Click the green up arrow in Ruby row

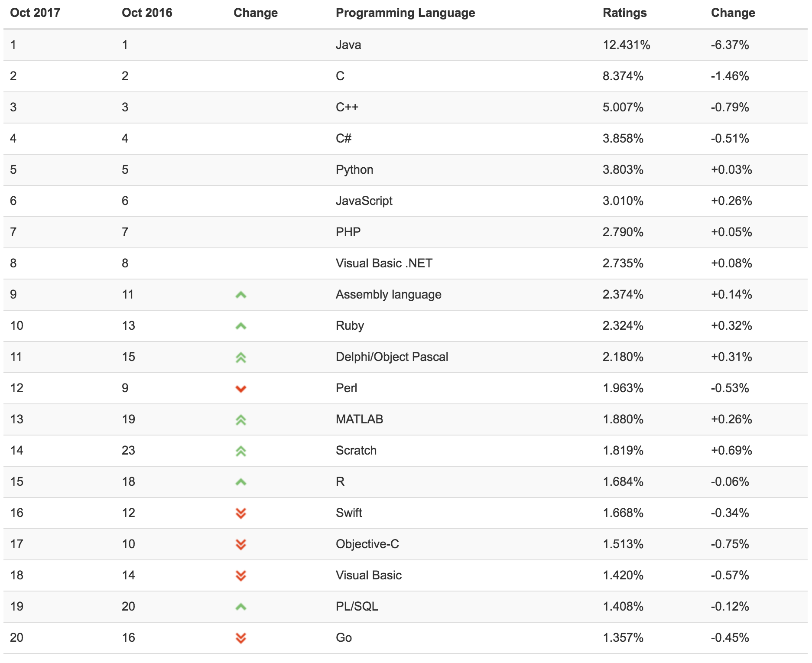[x=240, y=326]
